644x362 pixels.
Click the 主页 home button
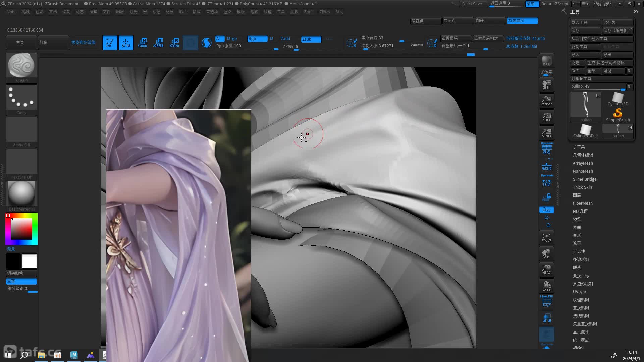click(x=21, y=43)
